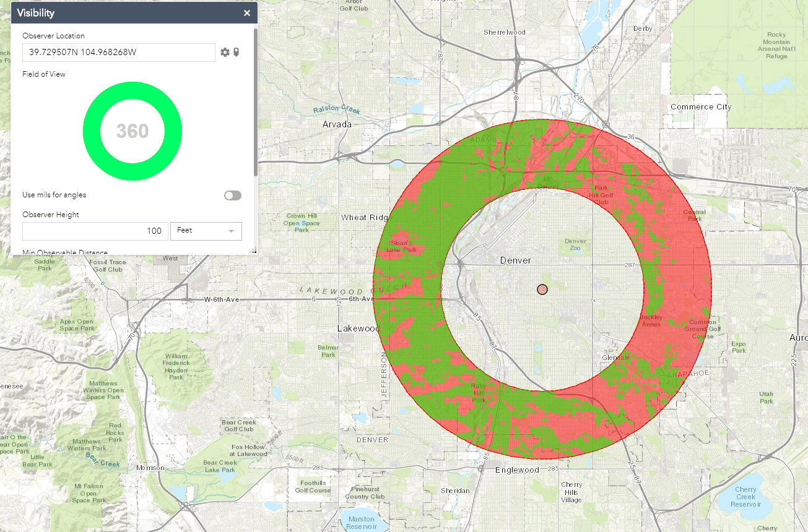Click the Buckley Annex map label
Screen dimensions: 808x532
point(651,321)
